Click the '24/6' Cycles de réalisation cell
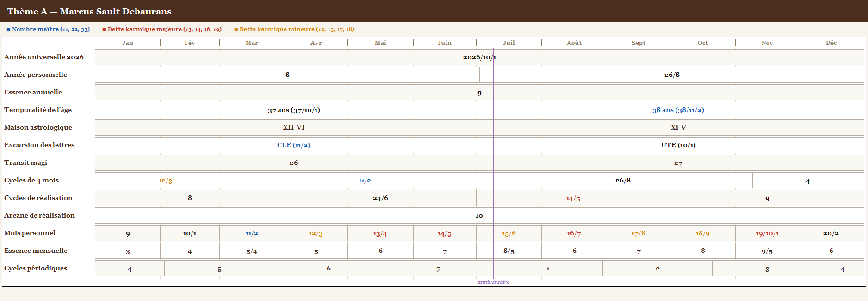Viewport: 868px width, 301px height. click(x=380, y=198)
